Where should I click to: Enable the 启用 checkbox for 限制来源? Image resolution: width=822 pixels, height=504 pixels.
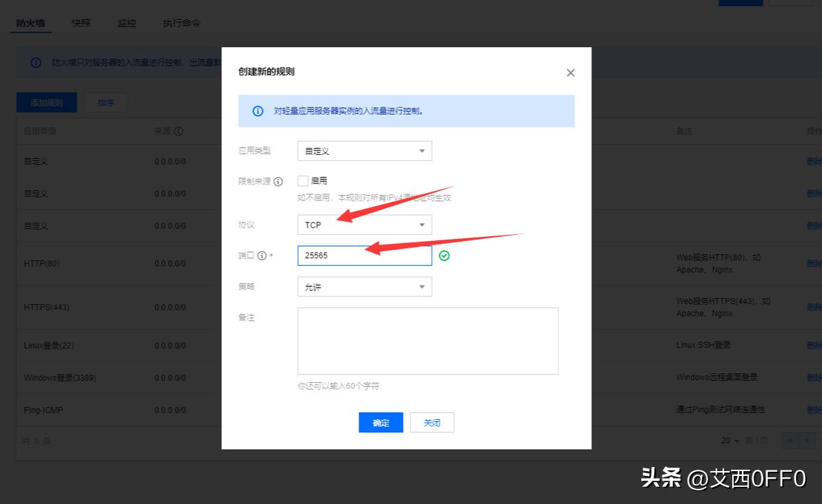click(301, 180)
